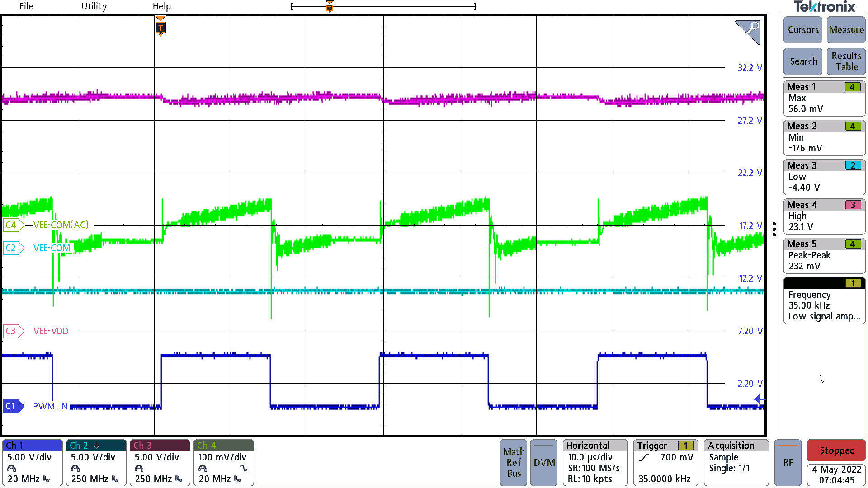Click the trigger position T marker
868x488 pixels.
point(160,28)
